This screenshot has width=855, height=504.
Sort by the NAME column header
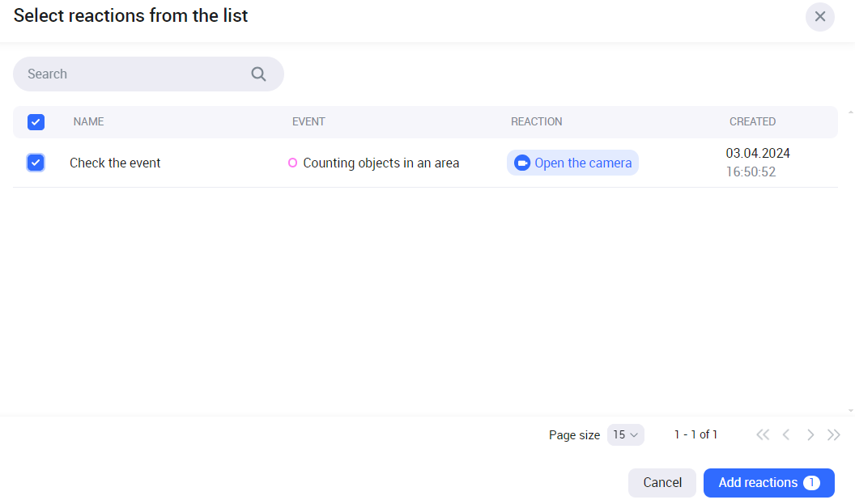click(88, 121)
